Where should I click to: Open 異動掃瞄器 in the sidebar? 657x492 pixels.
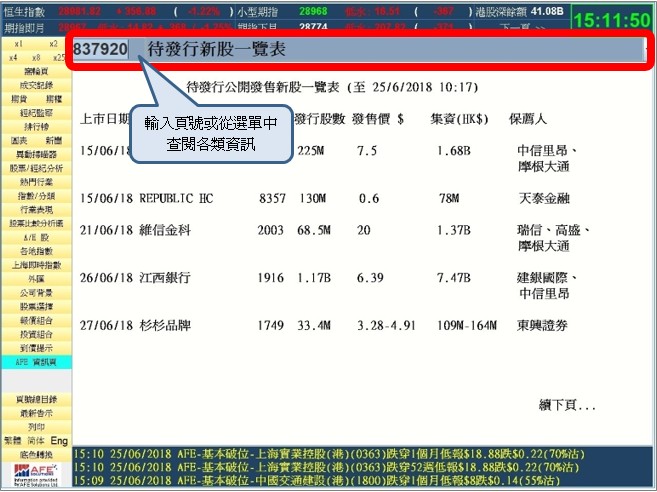pyautogui.click(x=36, y=154)
